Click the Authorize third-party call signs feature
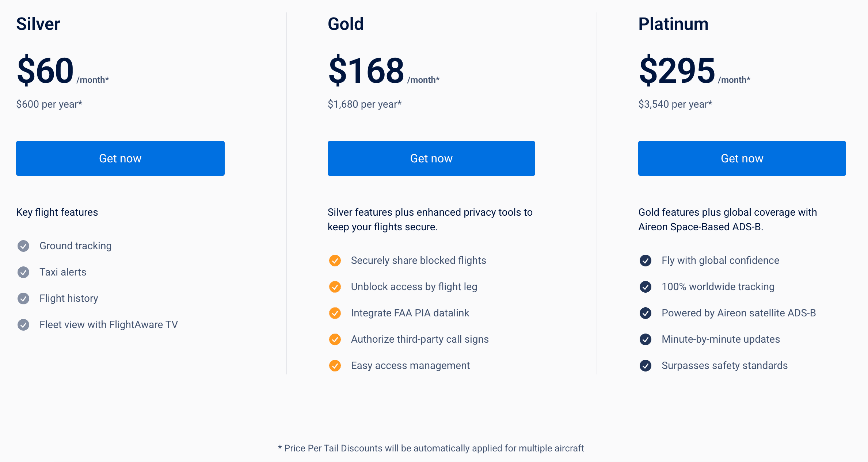The width and height of the screenshot is (868, 462). click(x=420, y=339)
